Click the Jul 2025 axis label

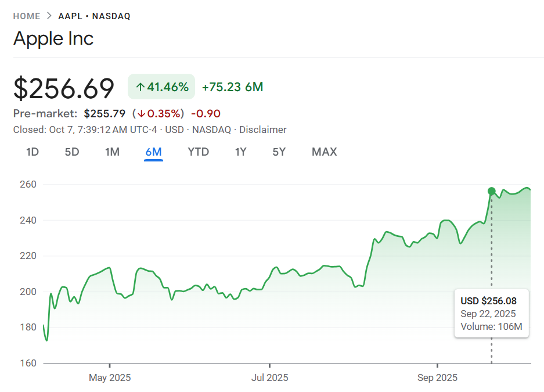269,377
